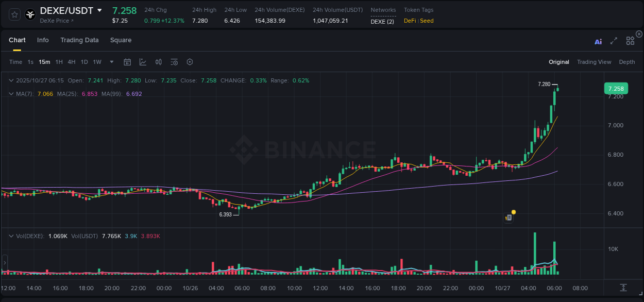Switch to the Depth view
644x302 pixels.
(627, 62)
